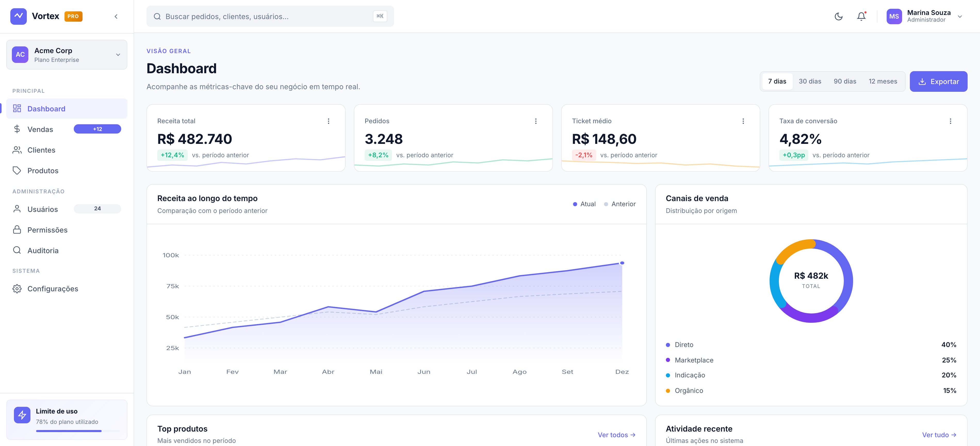Click the Usuários person icon
980x446 pixels.
click(x=17, y=209)
